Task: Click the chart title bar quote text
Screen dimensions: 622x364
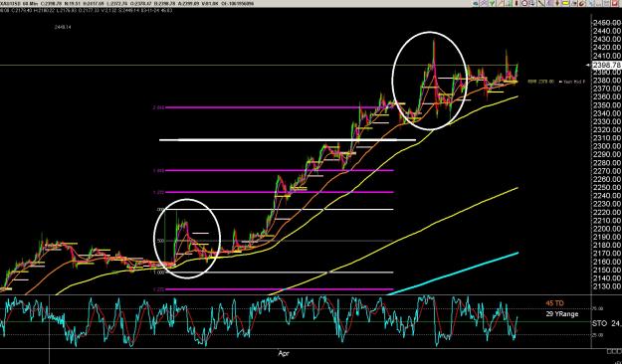Action: pos(127,3)
